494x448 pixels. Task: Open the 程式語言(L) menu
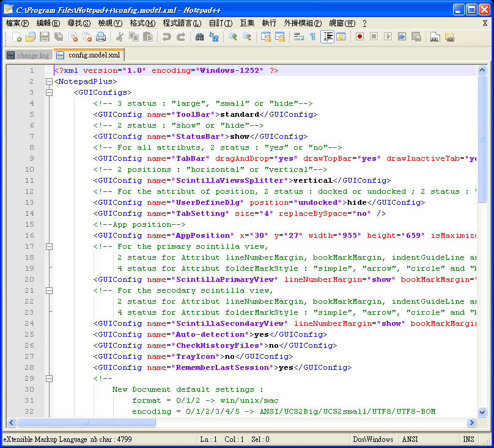(182, 23)
